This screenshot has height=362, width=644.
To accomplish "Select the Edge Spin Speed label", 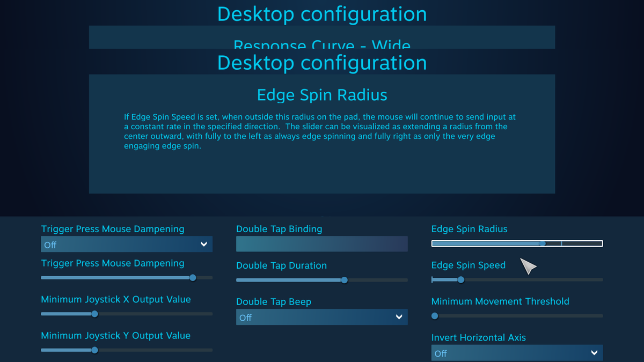I will click(469, 265).
